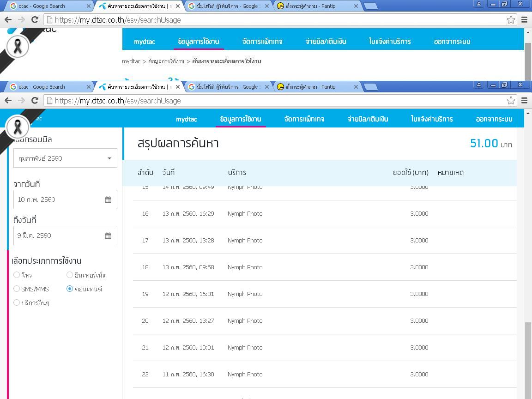Select SMS/MMS usage type radio
Image resolution: width=532 pixels, height=399 pixels.
17,289
